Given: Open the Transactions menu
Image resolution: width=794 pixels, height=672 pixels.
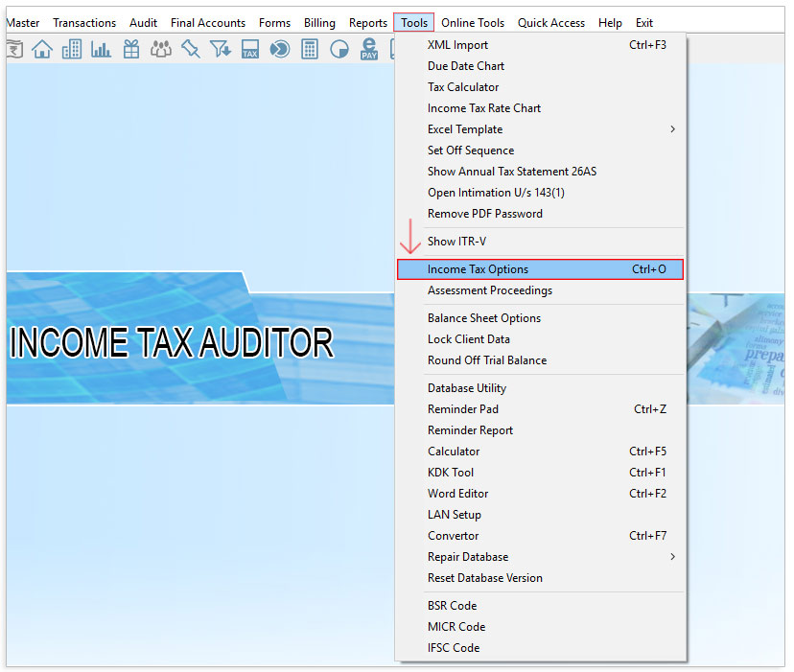Looking at the screenshot, I should [x=84, y=23].
